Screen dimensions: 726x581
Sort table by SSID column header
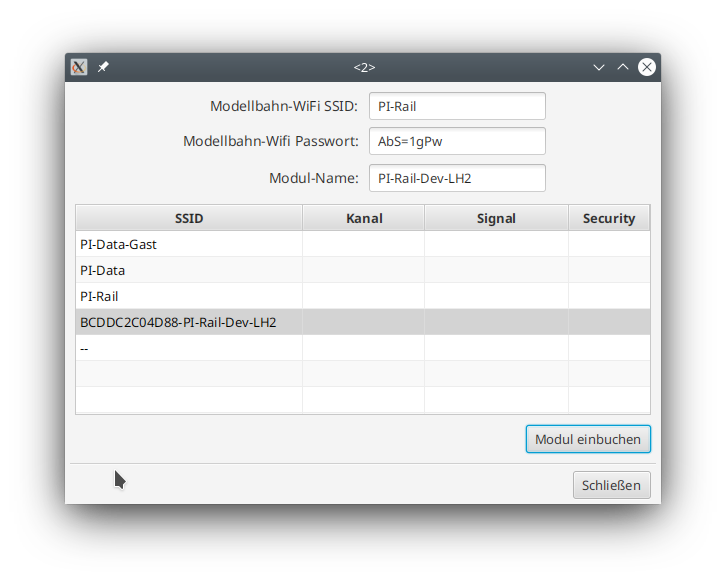coord(189,218)
